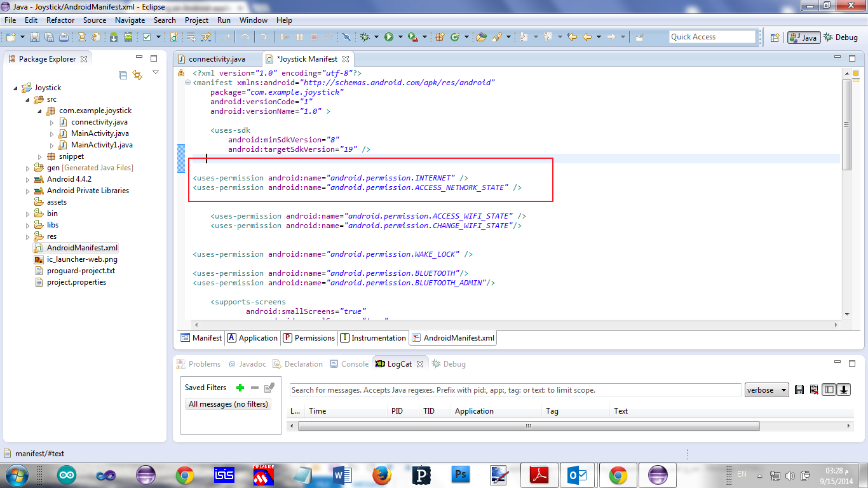868x488 pixels.
Task: Open the verbose log level dropdown
Action: click(x=766, y=390)
